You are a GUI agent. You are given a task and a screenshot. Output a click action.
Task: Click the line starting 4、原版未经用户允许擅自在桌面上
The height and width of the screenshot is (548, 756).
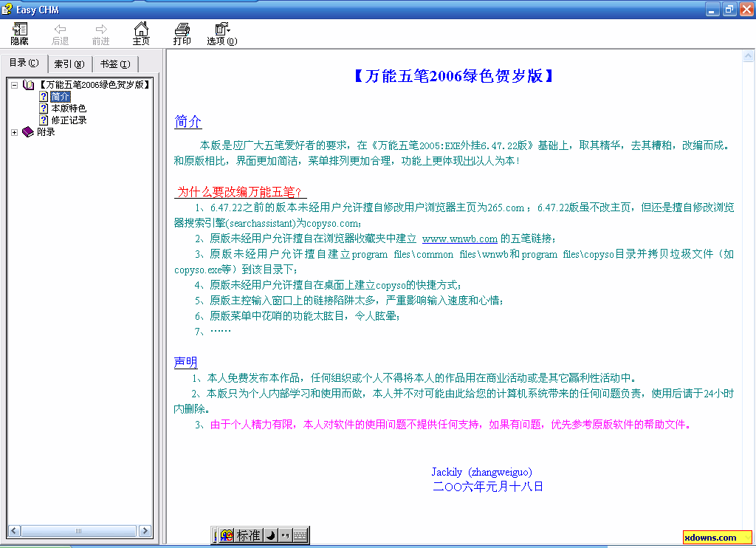[328, 285]
